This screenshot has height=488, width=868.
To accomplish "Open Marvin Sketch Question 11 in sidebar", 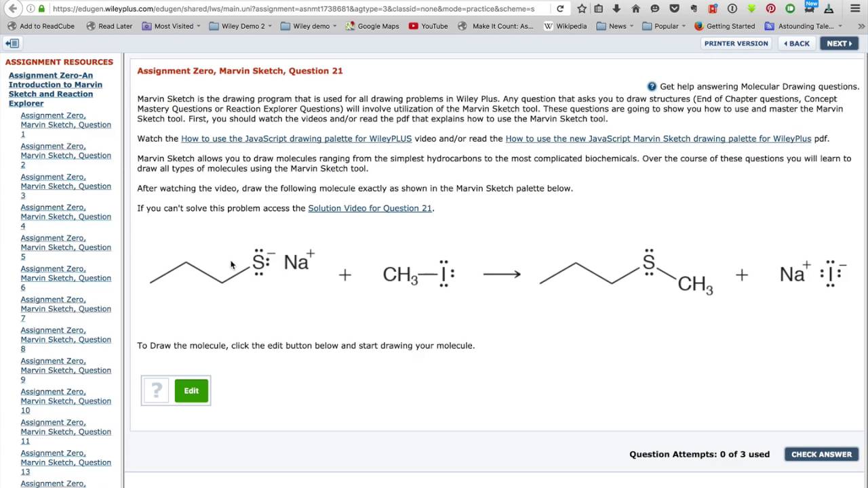I will tap(66, 432).
